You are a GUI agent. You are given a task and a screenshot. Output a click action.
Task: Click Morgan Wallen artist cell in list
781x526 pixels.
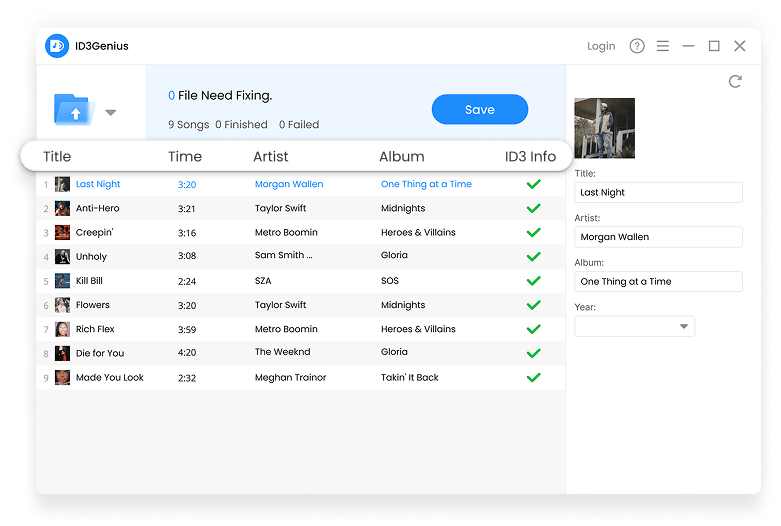tap(289, 184)
